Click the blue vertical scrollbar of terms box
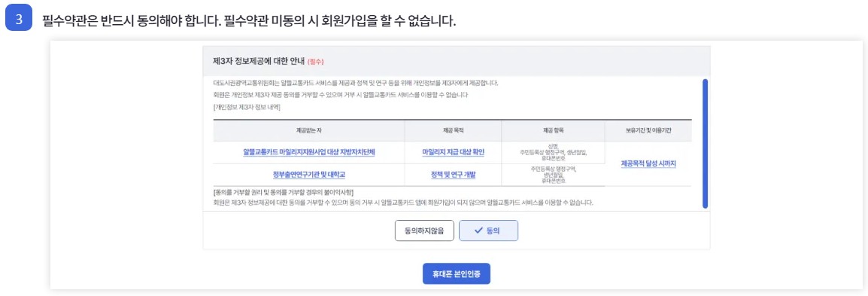 pos(705,144)
